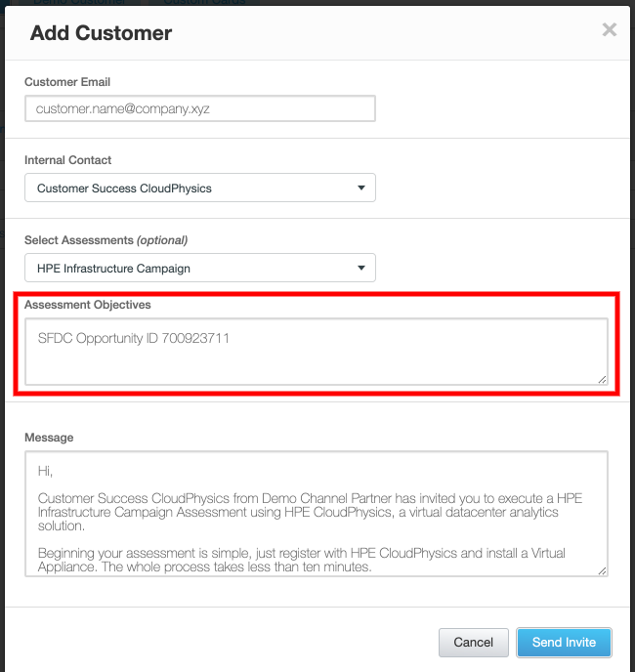Focus the Assessment Objectives text area
The width and height of the screenshot is (635, 672).
(x=315, y=351)
